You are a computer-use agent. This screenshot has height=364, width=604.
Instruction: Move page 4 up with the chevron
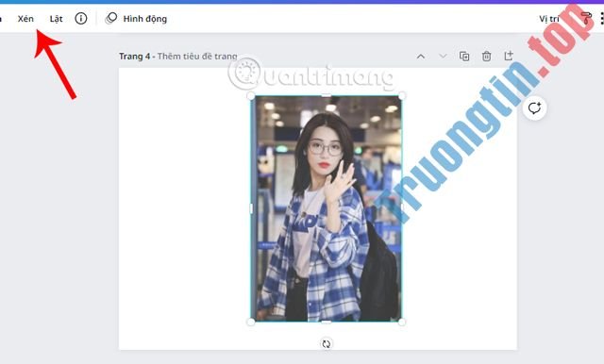421,57
